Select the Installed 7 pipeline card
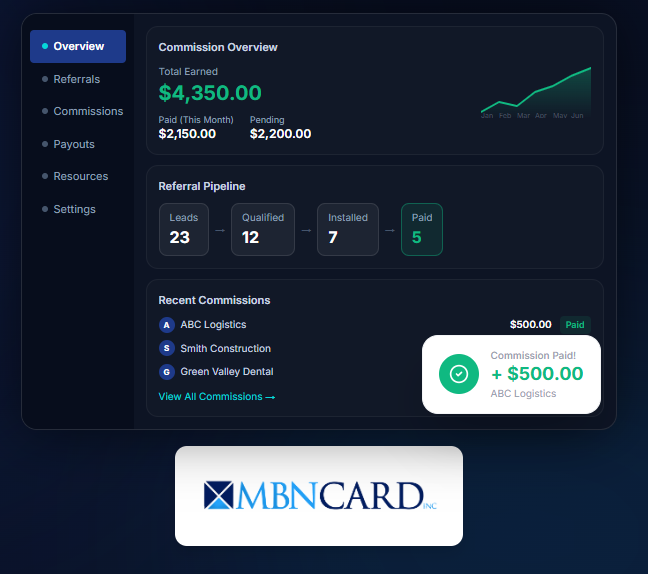This screenshot has width=648, height=574. point(348,229)
